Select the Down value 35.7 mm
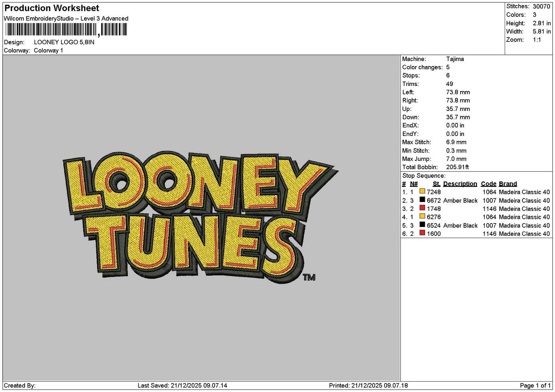 (458, 117)
